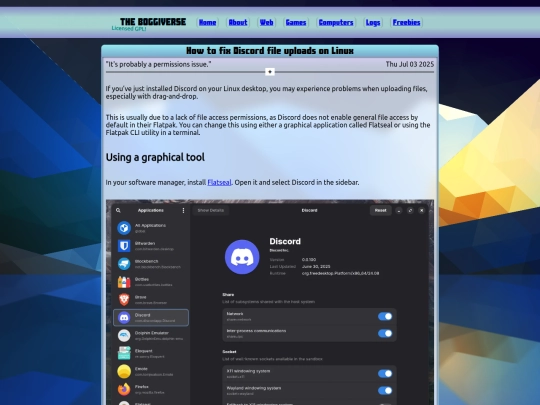Click the Show Details button in Flatseal
The width and height of the screenshot is (540, 405).
pyautogui.click(x=211, y=210)
